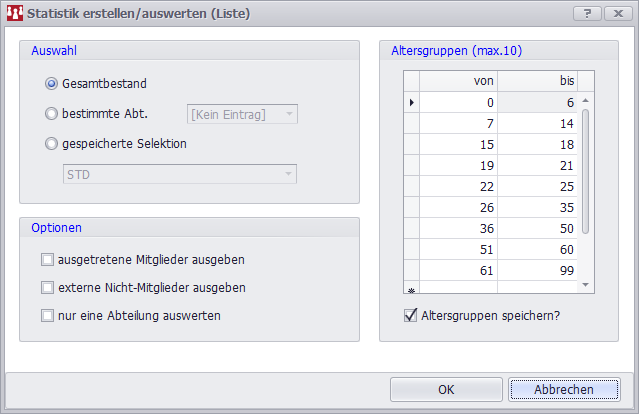This screenshot has width=639, height=414.
Task: Click the help question mark button
Action: tap(586, 13)
